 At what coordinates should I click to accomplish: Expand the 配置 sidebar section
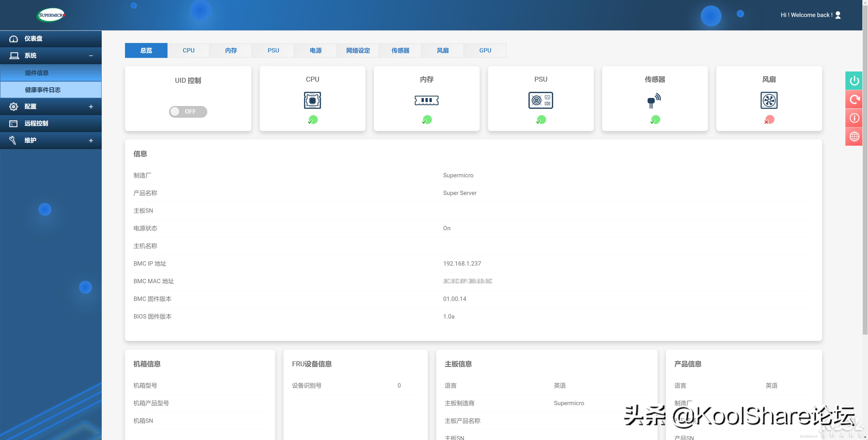[x=90, y=107]
